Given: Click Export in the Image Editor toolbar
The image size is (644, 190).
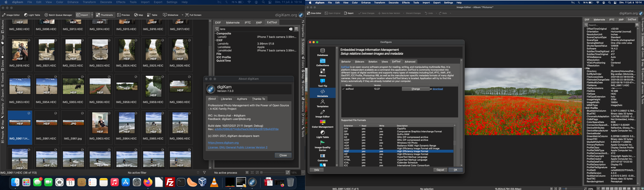Looking at the screenshot, I should [349, 13].
